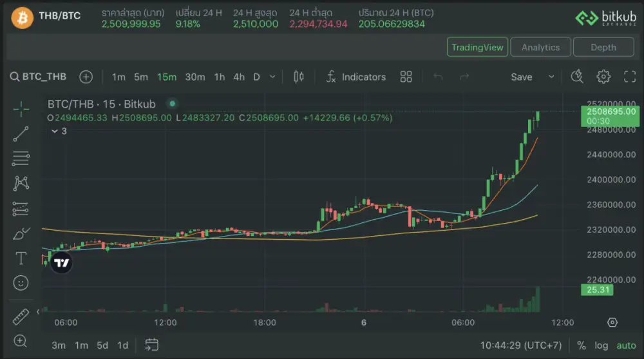This screenshot has width=644, height=359.
Task: Open the candlestick chart style picker
Action: coord(298,77)
